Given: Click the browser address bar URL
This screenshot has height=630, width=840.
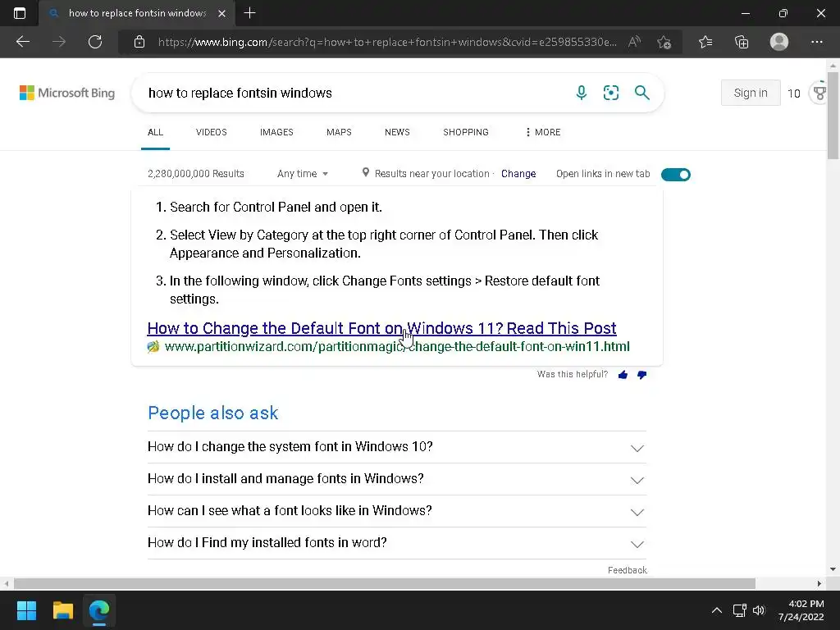Looking at the screenshot, I should (387, 42).
